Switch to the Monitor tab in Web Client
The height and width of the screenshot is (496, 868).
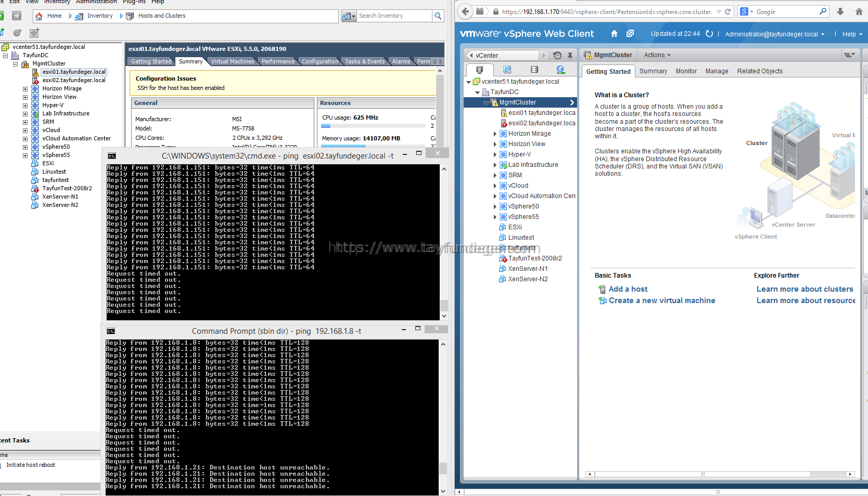(x=686, y=71)
